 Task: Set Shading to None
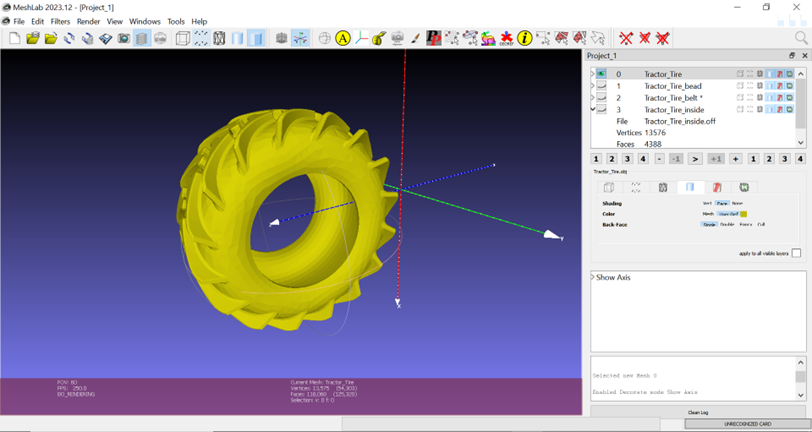(737, 204)
